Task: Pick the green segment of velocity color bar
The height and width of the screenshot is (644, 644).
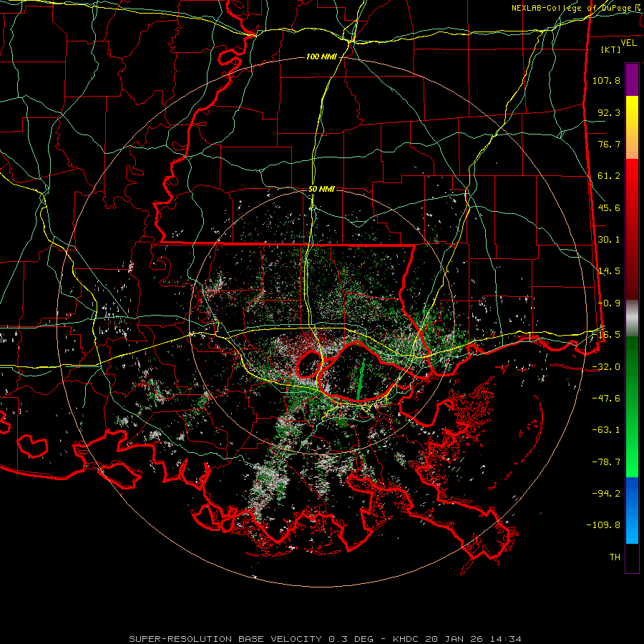Action: click(x=632, y=406)
